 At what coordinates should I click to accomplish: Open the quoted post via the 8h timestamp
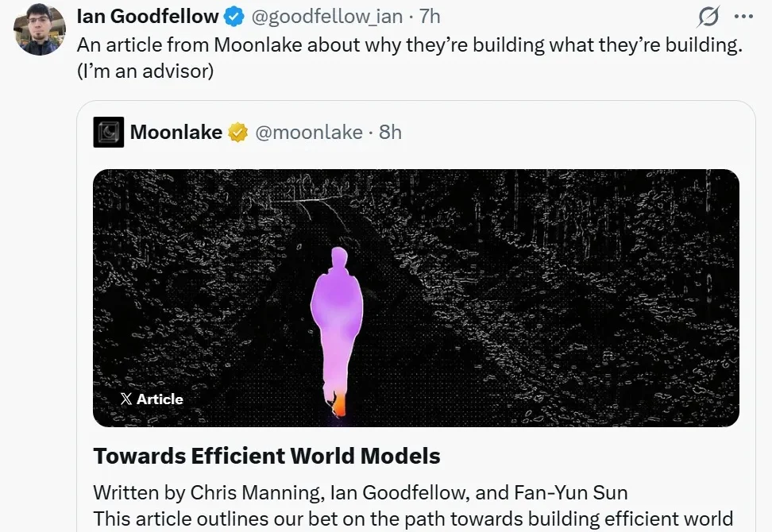coord(389,133)
